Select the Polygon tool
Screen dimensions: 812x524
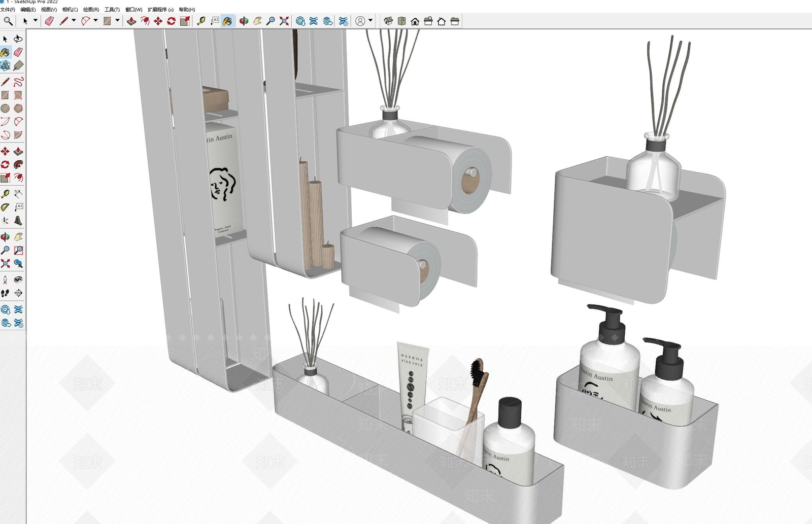coord(18,108)
